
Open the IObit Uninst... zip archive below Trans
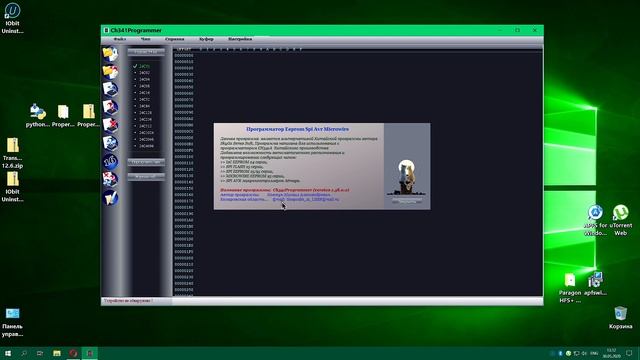[12, 187]
